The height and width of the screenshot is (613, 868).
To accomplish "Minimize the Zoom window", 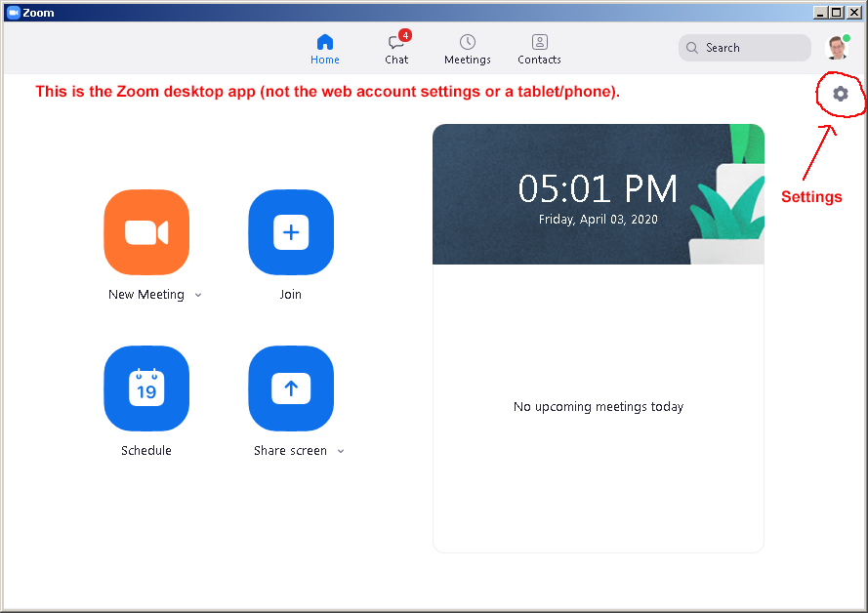I will 820,13.
